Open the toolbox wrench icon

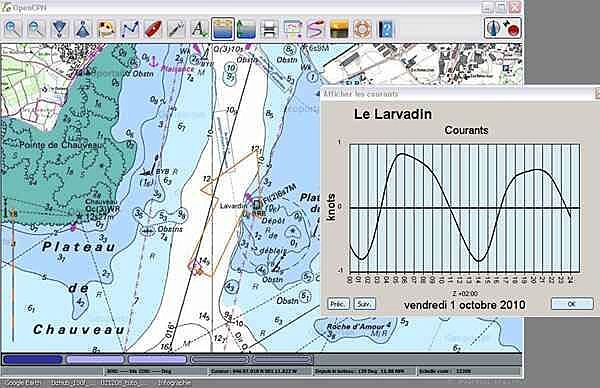(x=176, y=29)
